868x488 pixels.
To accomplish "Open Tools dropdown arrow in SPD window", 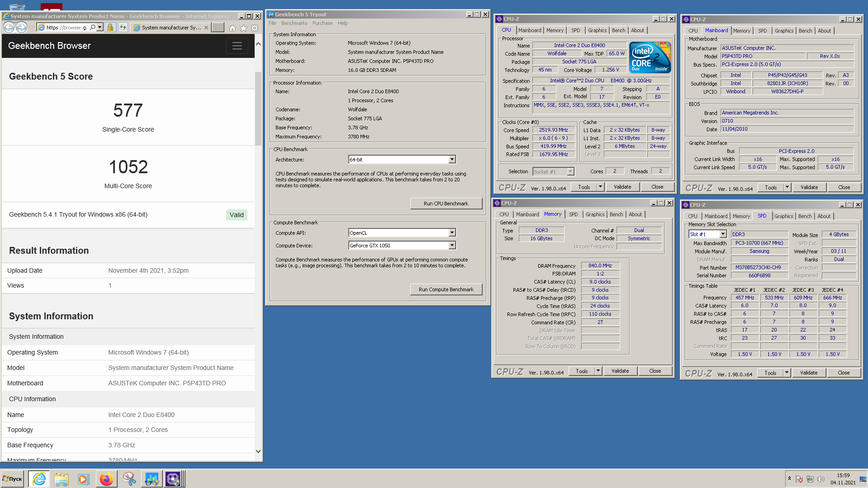I will pos(787,373).
